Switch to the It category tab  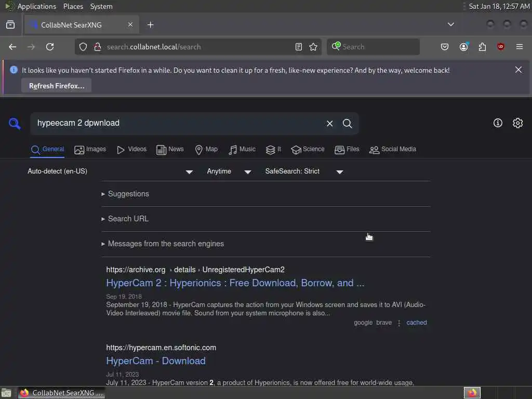click(273, 150)
